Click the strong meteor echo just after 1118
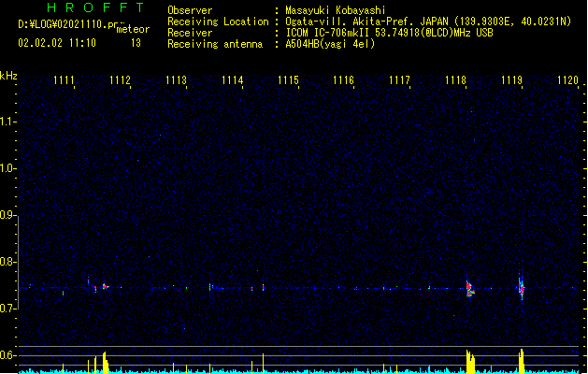Screen dimensions: 588x374 (470, 289)
